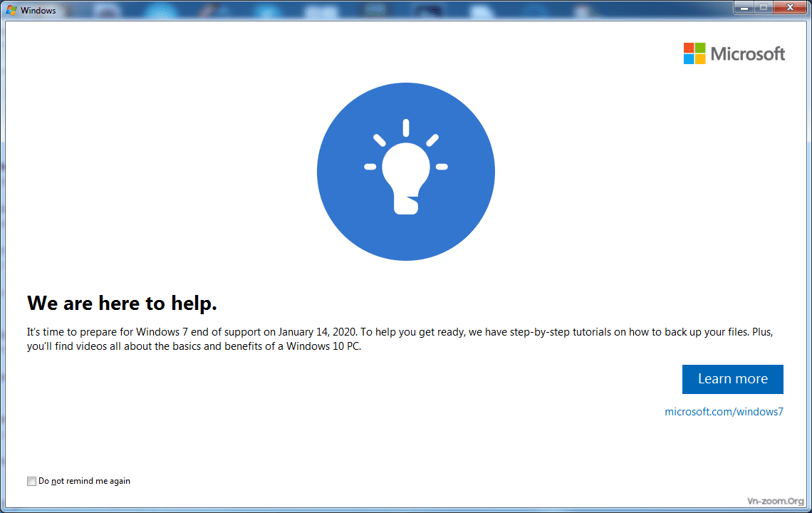
Task: Check the Do not remind me again box
Action: (31, 482)
